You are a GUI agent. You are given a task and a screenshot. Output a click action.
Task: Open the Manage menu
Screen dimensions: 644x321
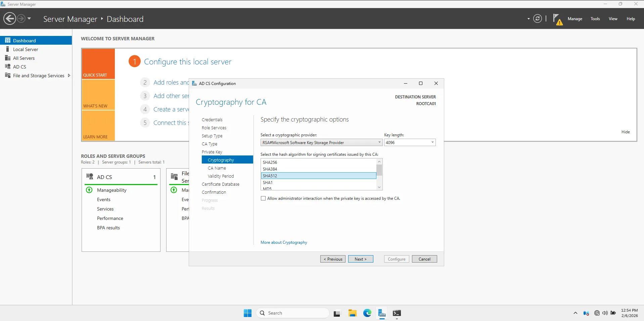click(x=575, y=19)
